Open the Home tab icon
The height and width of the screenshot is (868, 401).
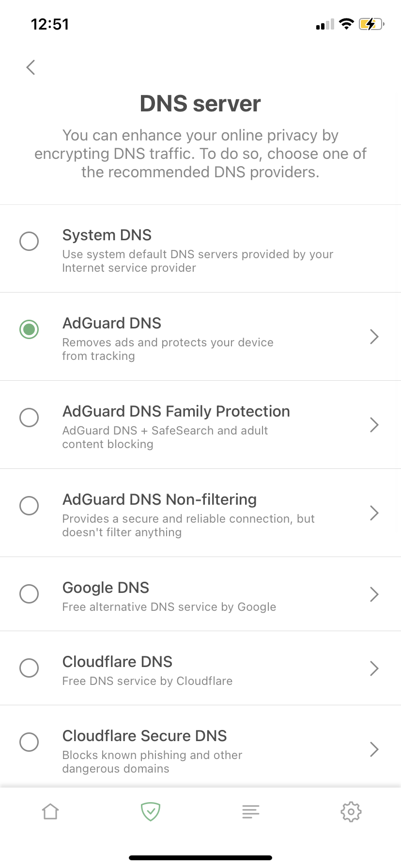click(x=50, y=811)
